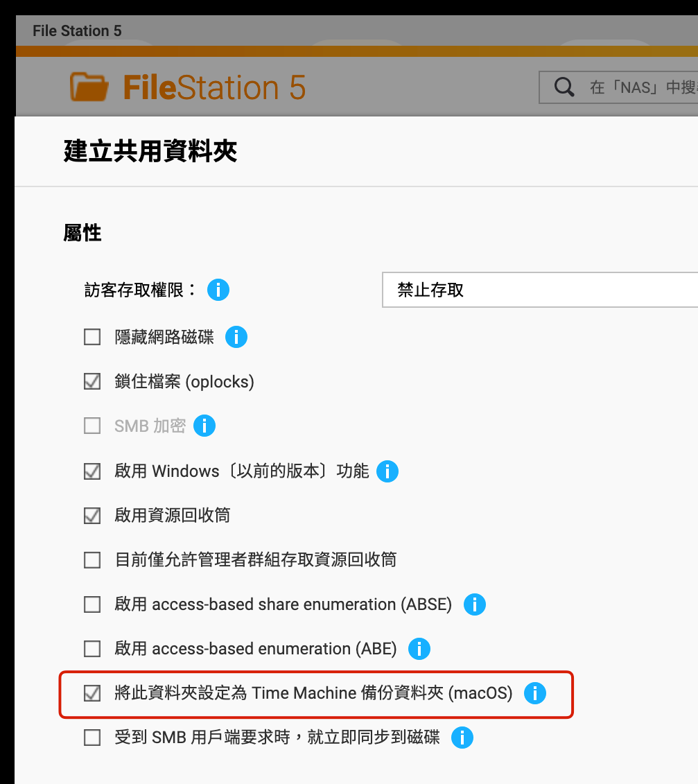Enable the 隱藏網路磁碟 checkbox
The width and height of the screenshot is (698, 784).
[x=92, y=338]
